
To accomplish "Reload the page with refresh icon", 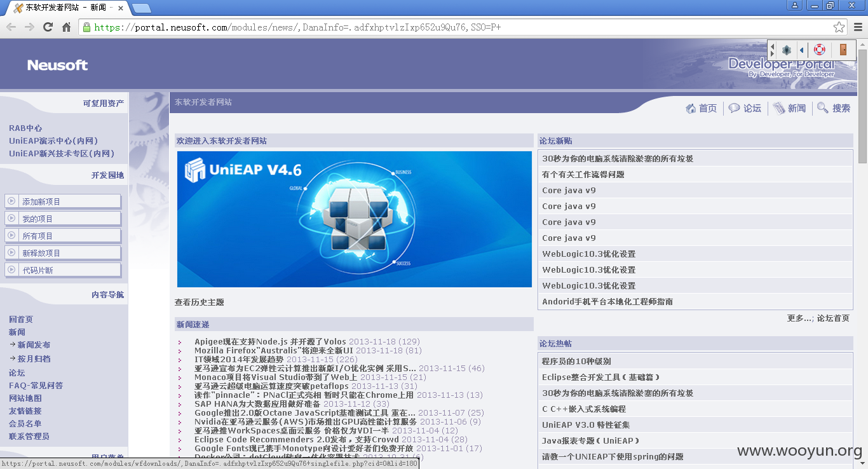I will [48, 27].
